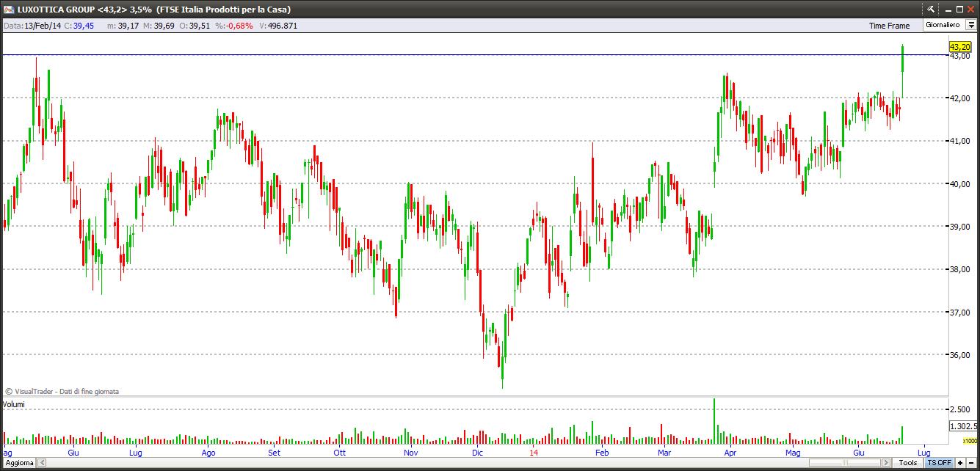Click the Volumi panel label

click(14, 404)
